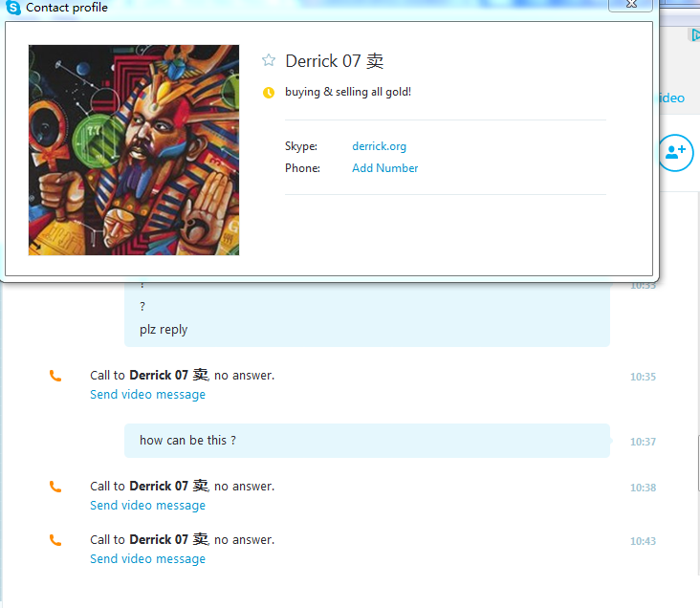Click the phone icon for the 10:35 call

pos(55,376)
